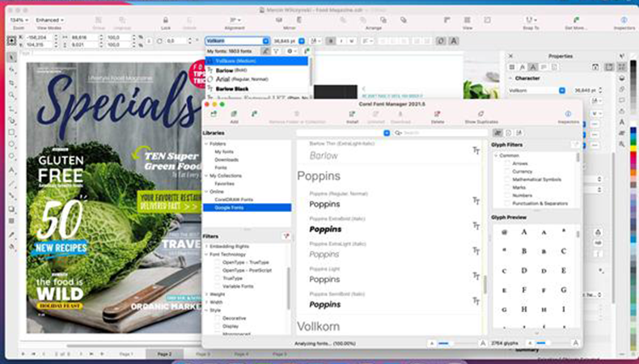Click the Get More icon in toolbar
639x364 pixels.
click(x=576, y=20)
